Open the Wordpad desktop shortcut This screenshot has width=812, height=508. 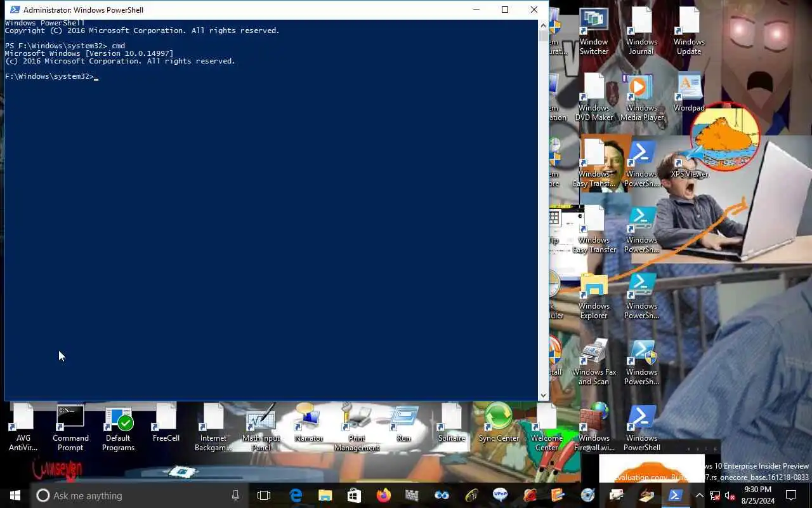tap(689, 93)
